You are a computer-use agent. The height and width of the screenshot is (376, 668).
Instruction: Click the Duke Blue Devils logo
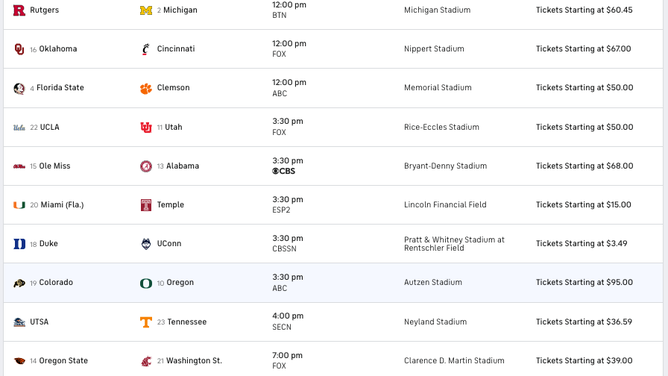[x=19, y=244]
